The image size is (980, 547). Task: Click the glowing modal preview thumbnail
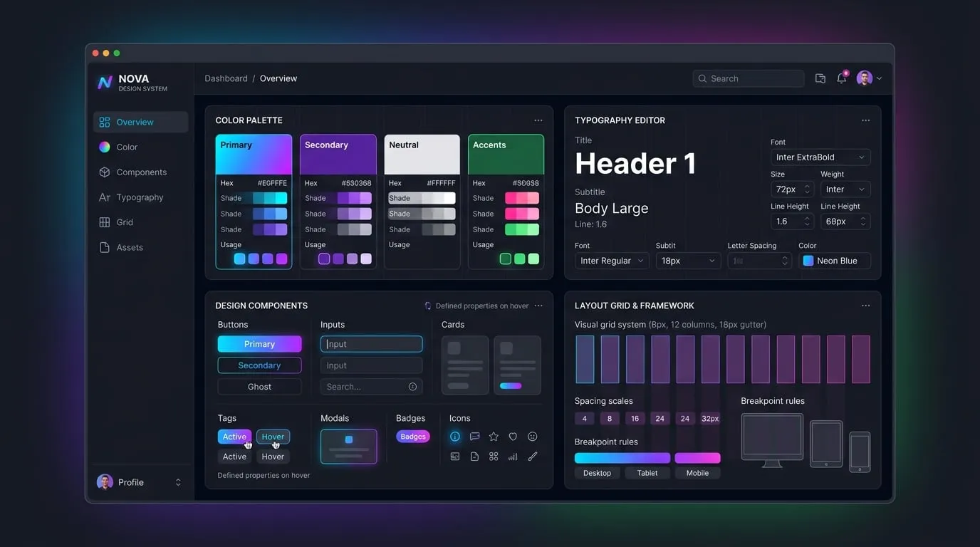click(349, 447)
